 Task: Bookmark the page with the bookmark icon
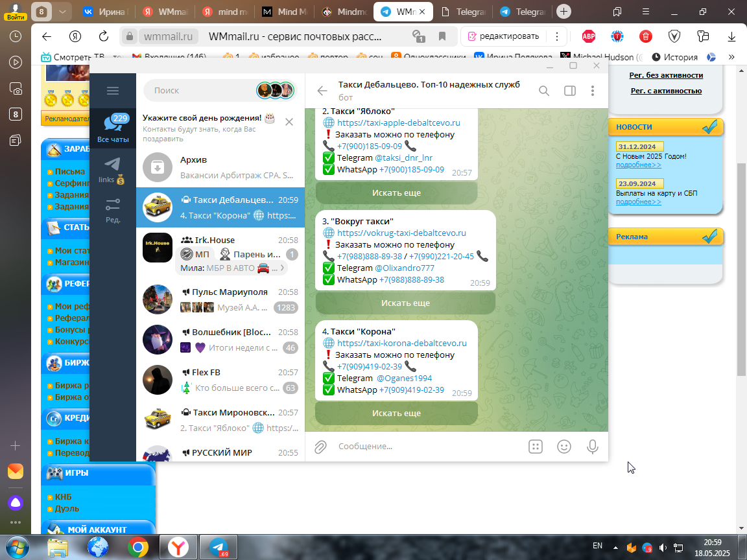tap(442, 36)
